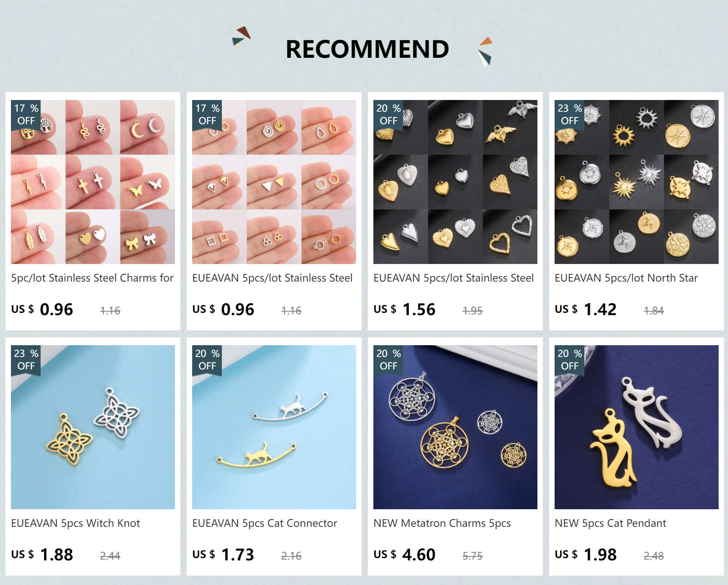Open the Cat Connector product image

(274, 427)
